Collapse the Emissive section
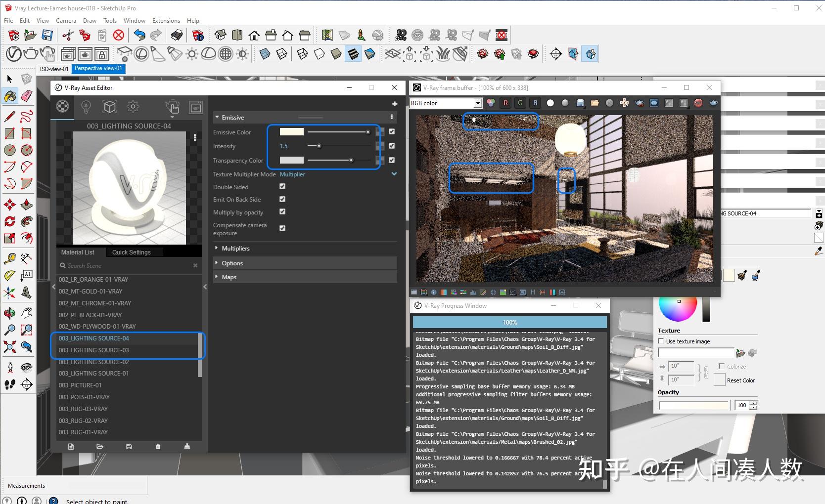This screenshot has width=825, height=504. (x=217, y=117)
